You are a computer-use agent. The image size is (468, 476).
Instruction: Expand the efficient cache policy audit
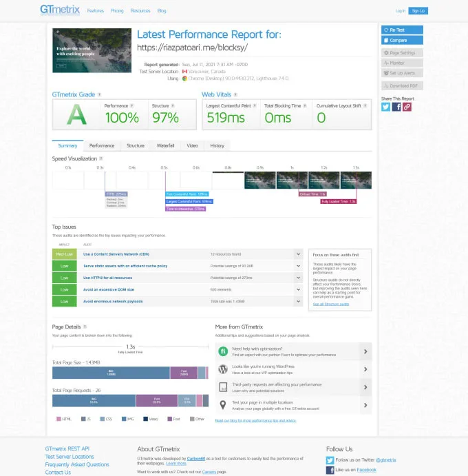[x=299, y=266]
